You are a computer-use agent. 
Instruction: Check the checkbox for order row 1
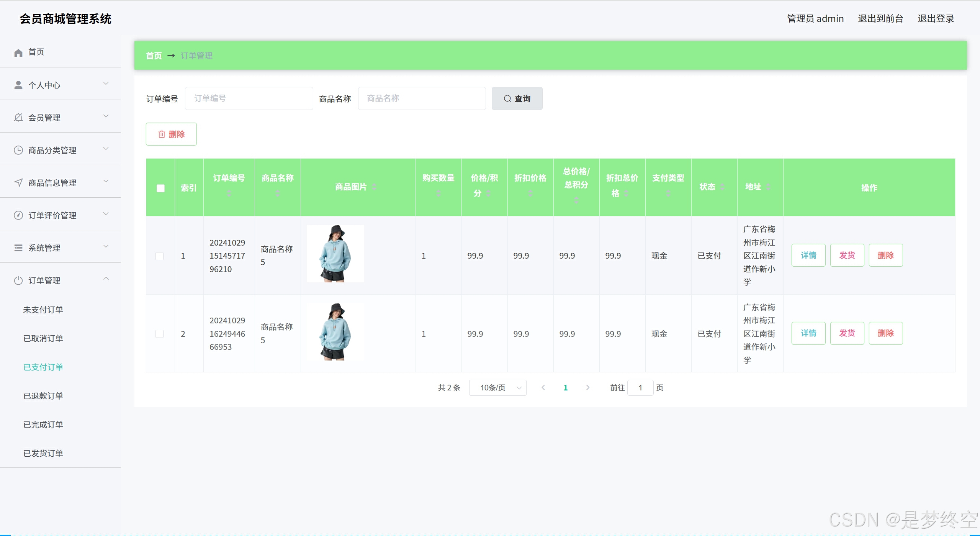(x=160, y=256)
